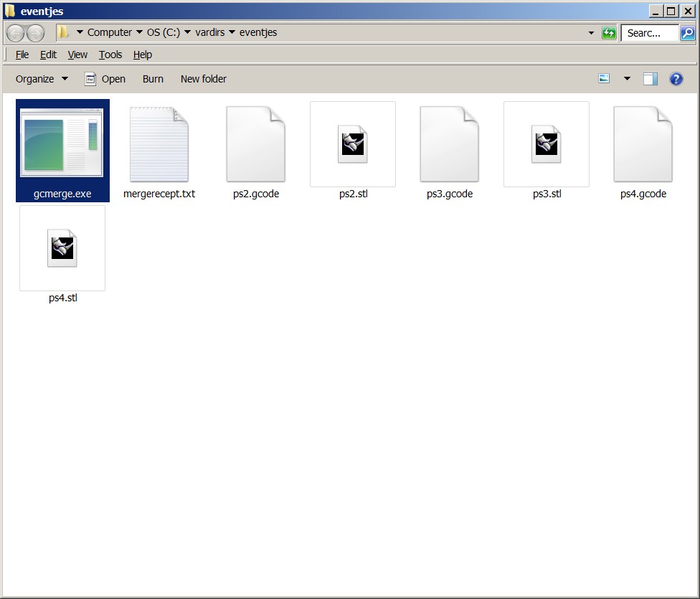Click the search magnifier icon
Screen dimensions: 700x599
688,32
